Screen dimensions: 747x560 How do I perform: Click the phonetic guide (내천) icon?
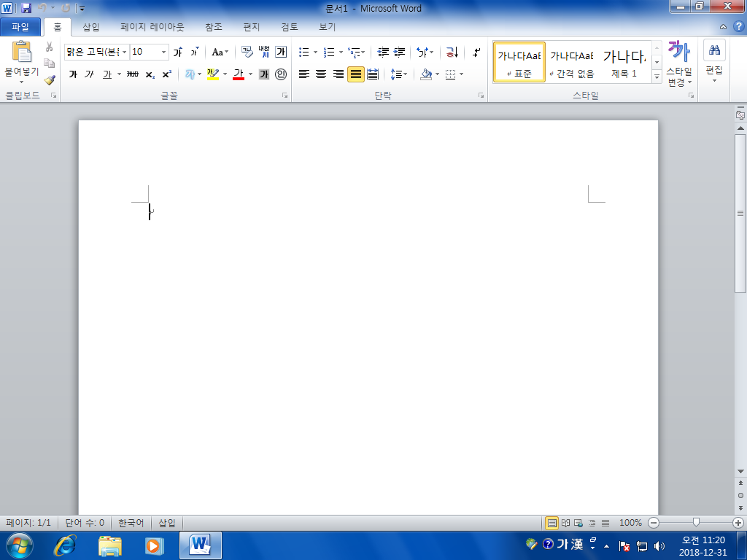264,52
